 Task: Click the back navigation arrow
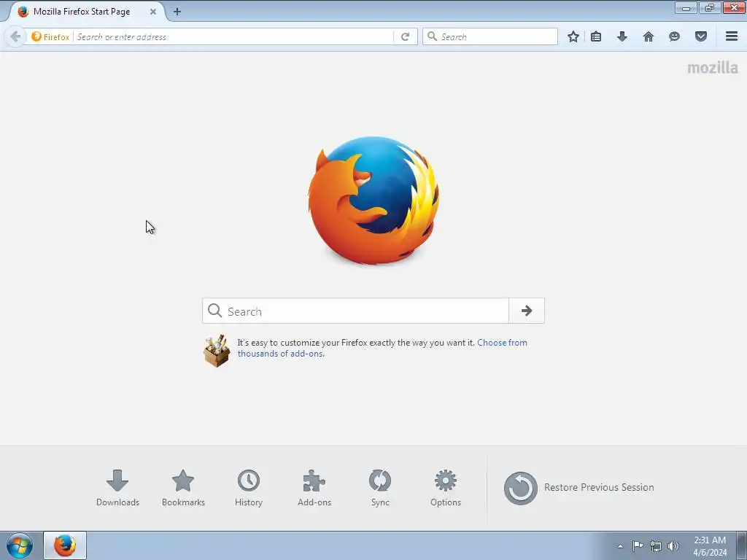15,36
